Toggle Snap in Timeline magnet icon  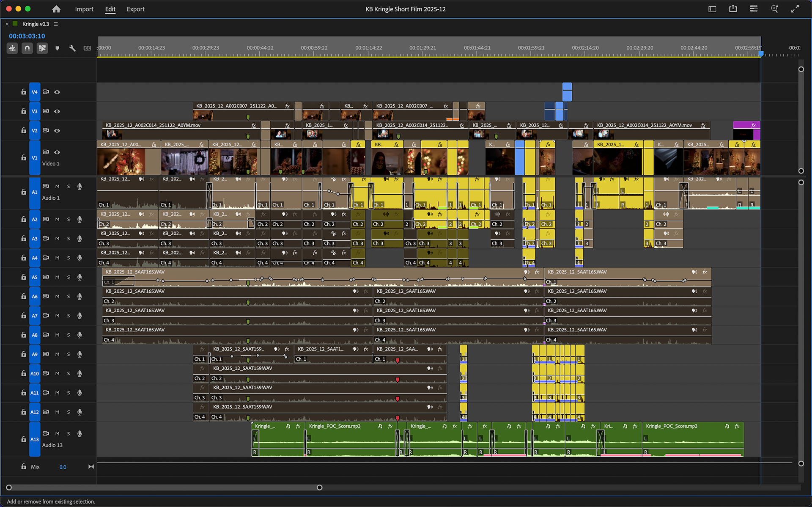click(x=27, y=48)
